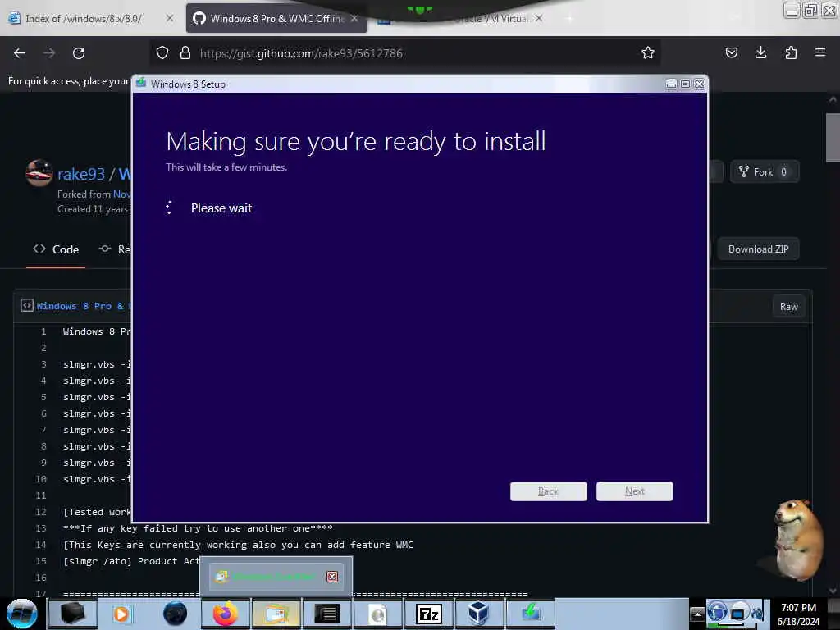Fork this gist
Viewport: 840px width, 630px height.
click(x=765, y=172)
